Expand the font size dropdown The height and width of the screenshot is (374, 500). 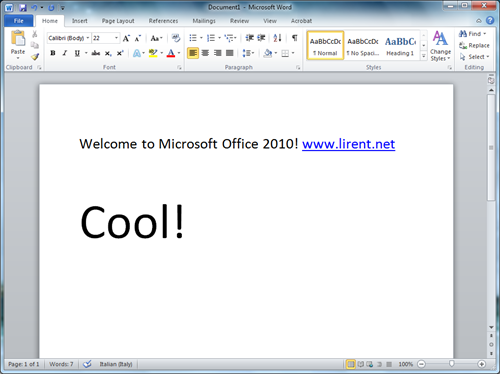click(116, 38)
